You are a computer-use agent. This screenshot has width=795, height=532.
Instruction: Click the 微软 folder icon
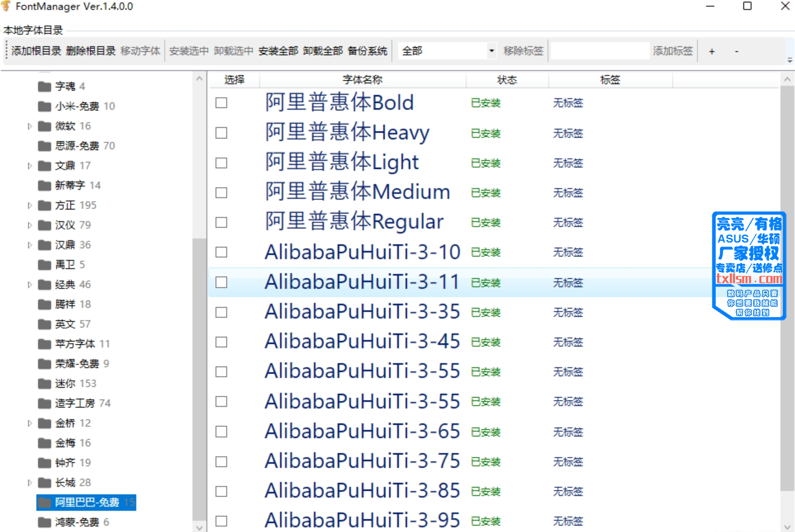(x=45, y=126)
